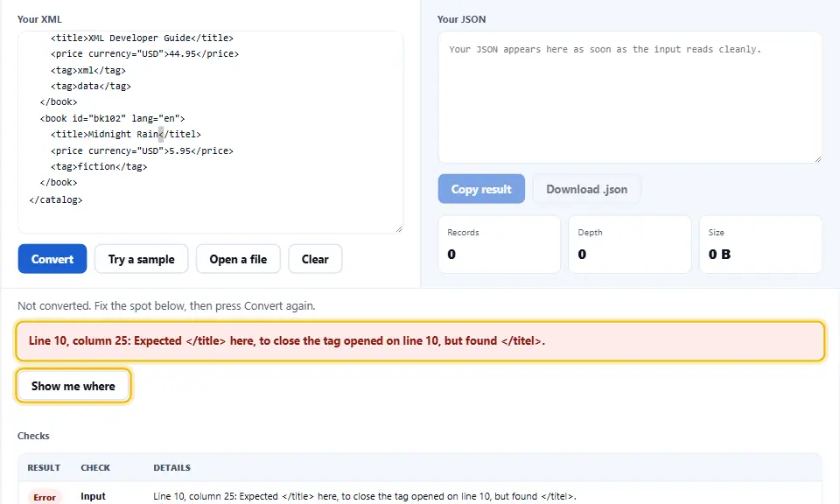Image resolution: width=840 pixels, height=504 pixels.
Task: Download .json file
Action: click(x=586, y=188)
